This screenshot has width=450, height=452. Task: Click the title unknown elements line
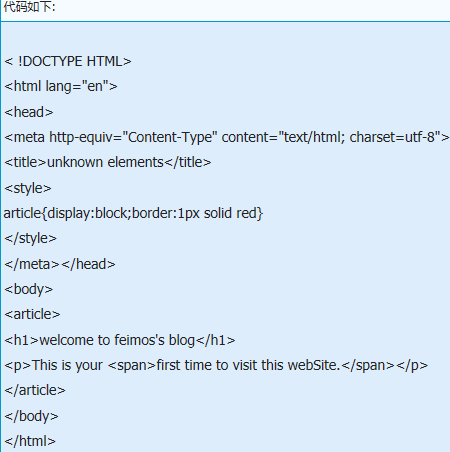click(108, 163)
